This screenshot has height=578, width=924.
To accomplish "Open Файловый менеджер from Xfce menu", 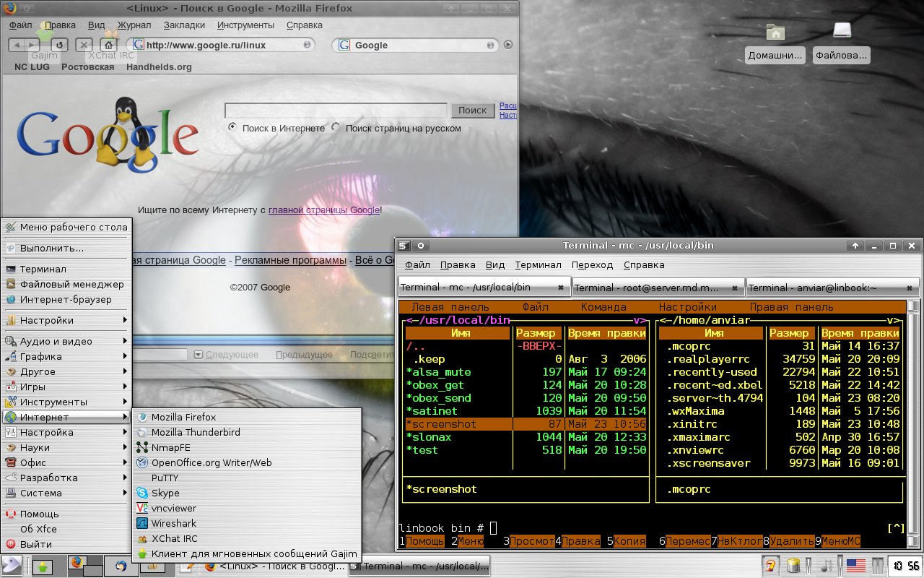I will (66, 284).
